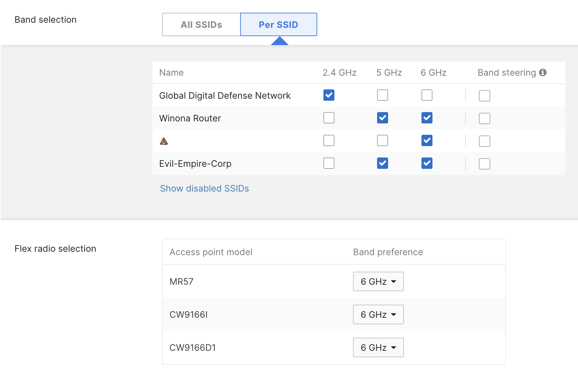Screen dimensions: 578x392
Task: Disable 2.4 GHz for Global Digital Defense Network
Action: pos(329,95)
